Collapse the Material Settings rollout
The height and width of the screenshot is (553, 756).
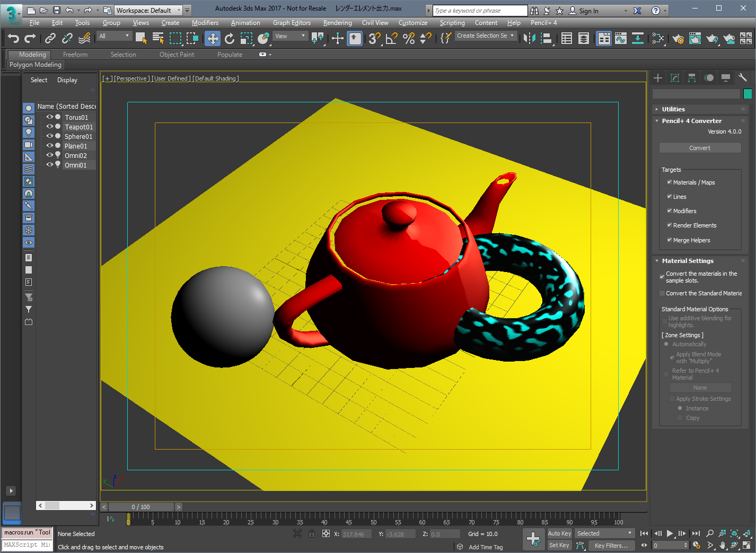pyautogui.click(x=687, y=261)
